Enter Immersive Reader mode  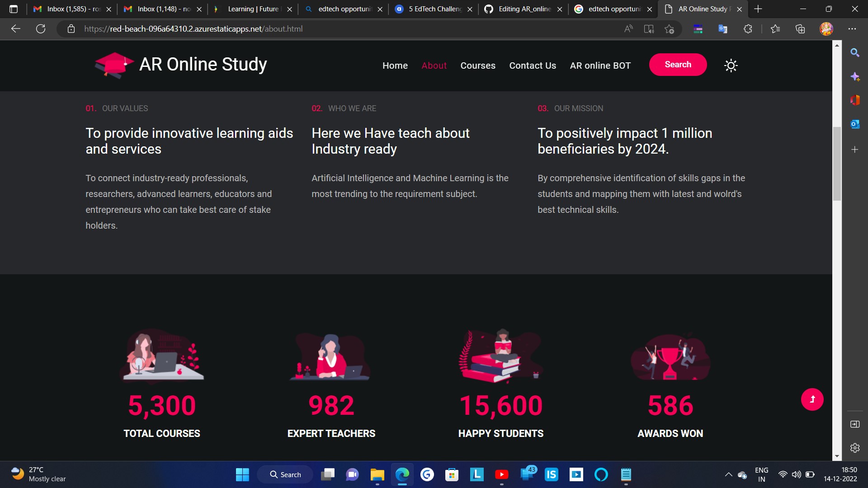(x=649, y=28)
